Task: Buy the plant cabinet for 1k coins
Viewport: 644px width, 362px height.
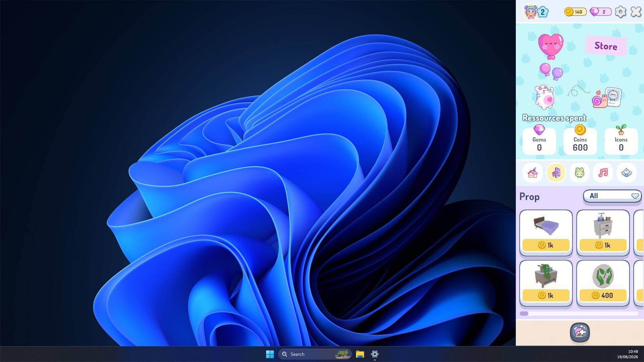Action: [x=546, y=295]
